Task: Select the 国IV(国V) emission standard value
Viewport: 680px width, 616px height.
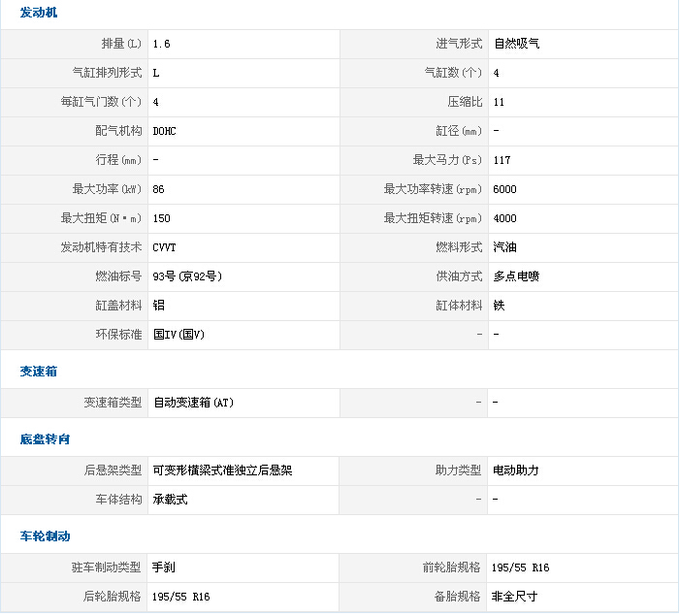Action: (179, 335)
